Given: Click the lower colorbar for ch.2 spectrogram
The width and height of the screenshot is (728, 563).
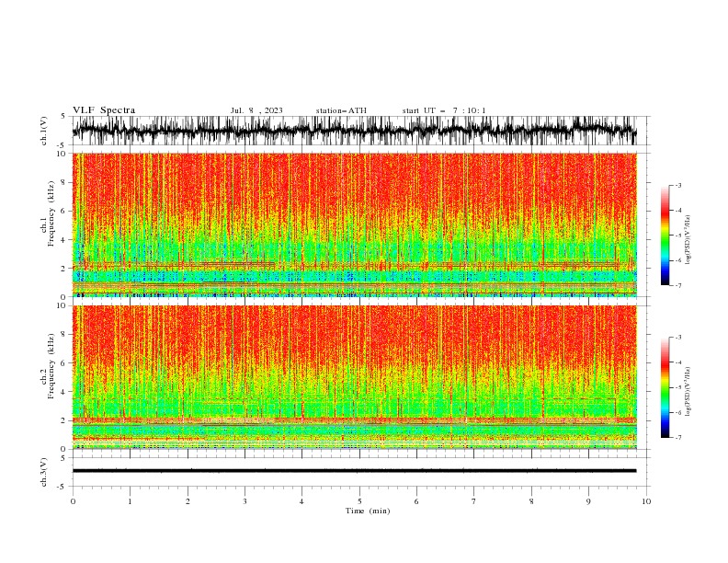Looking at the screenshot, I should coord(665,387).
